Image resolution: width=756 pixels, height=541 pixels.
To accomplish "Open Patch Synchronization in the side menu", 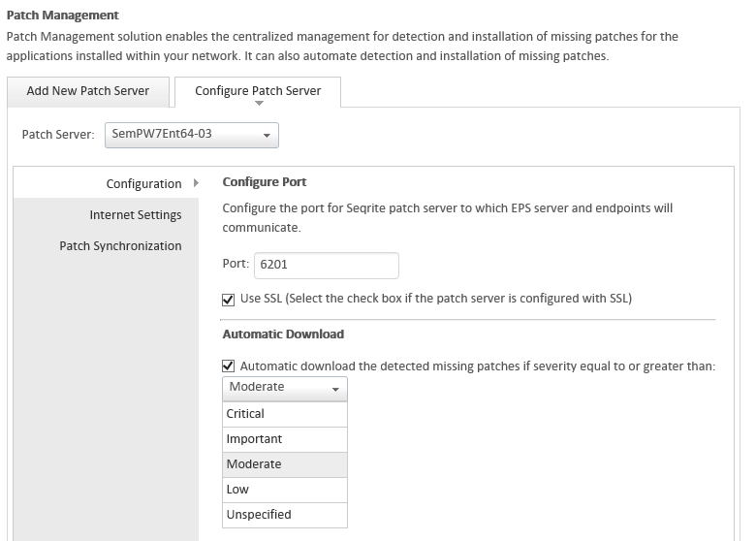I will point(106,246).
